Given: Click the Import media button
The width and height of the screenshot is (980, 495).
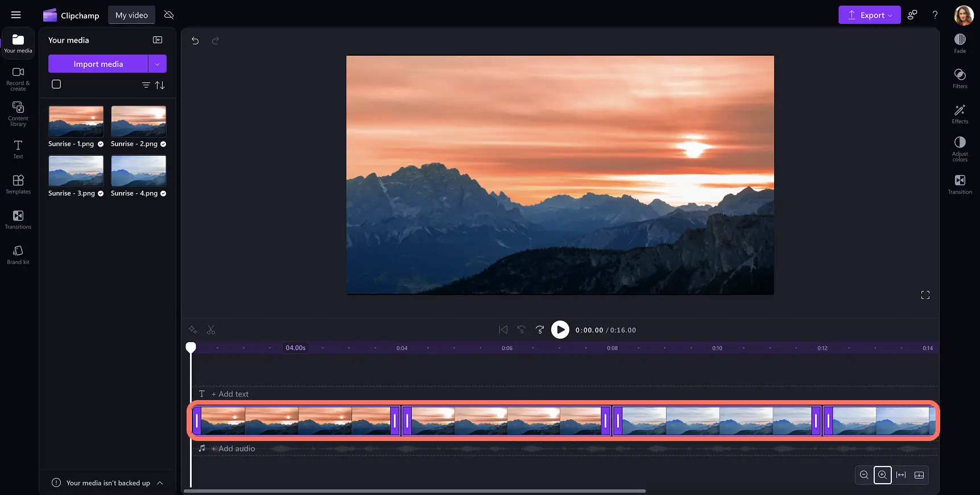Looking at the screenshot, I should coord(98,64).
